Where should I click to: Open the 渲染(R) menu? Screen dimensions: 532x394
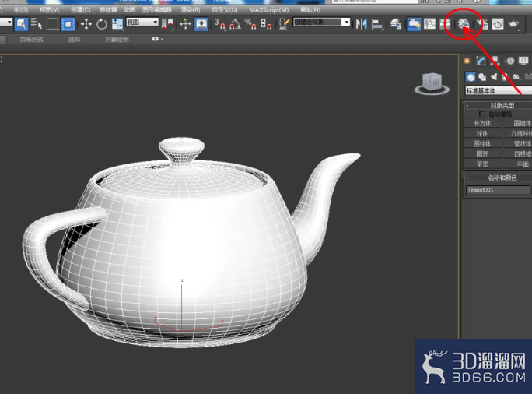click(x=191, y=10)
